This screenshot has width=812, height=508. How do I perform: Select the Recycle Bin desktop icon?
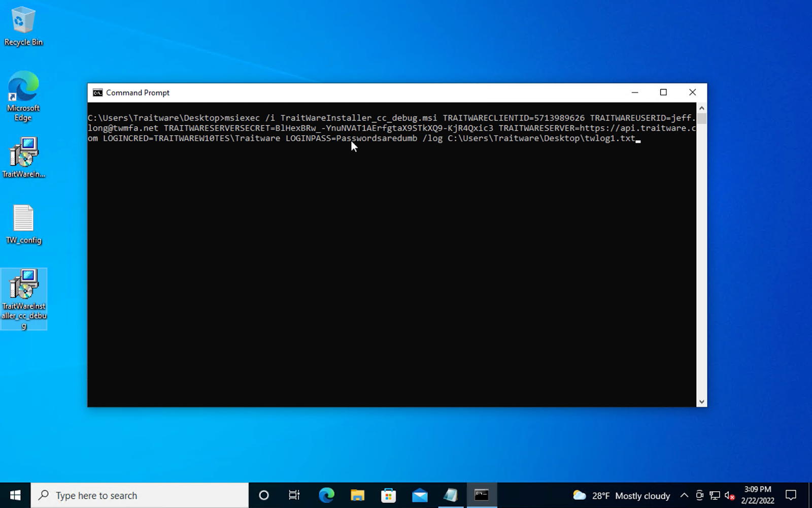[x=23, y=26]
